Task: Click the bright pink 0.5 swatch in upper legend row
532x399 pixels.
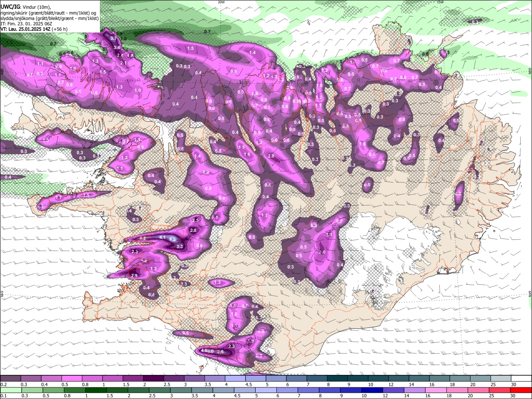Action: [71, 379]
